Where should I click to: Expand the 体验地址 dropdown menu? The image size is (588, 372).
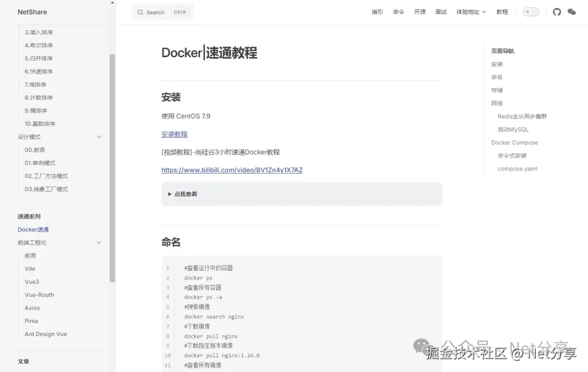471,12
